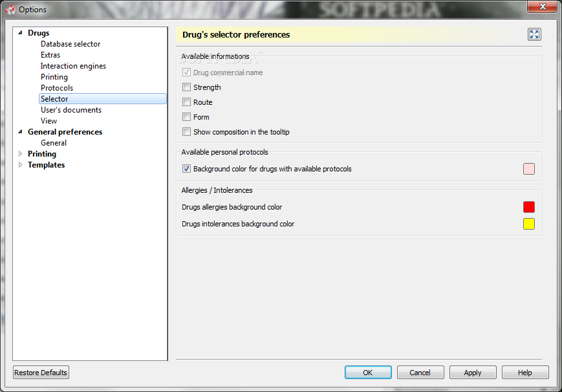
Task: Select the top-level Printing category label
Action: (x=42, y=154)
